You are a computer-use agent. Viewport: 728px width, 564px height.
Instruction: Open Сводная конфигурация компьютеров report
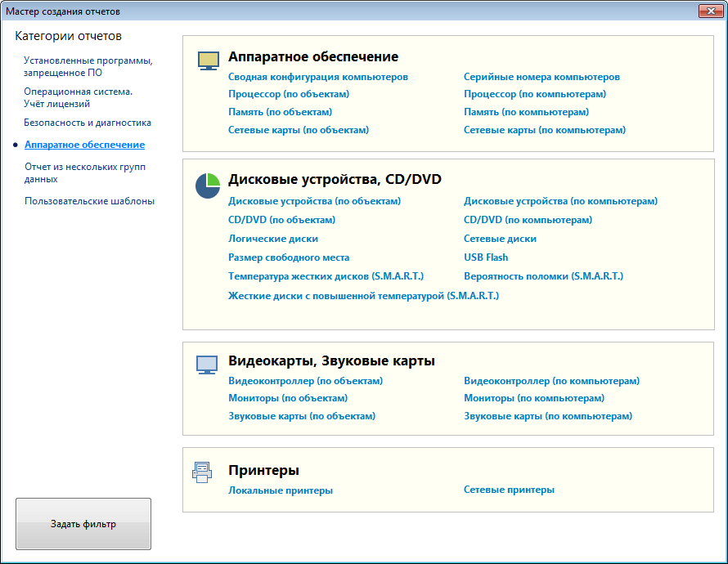coord(318,77)
